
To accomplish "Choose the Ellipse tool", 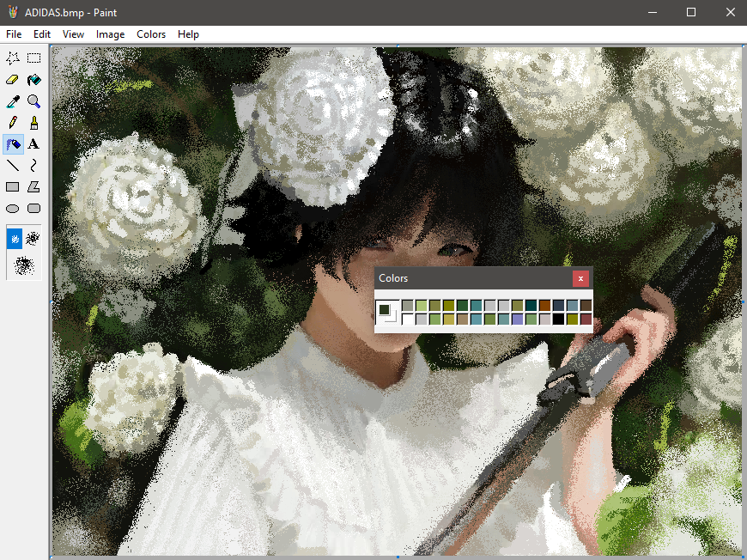I will coord(13,208).
